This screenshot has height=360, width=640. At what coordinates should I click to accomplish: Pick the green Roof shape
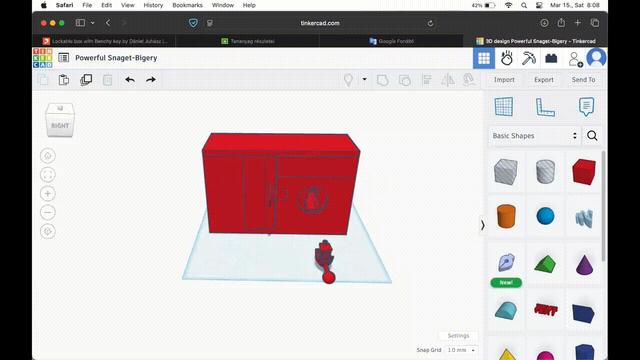[x=545, y=264]
